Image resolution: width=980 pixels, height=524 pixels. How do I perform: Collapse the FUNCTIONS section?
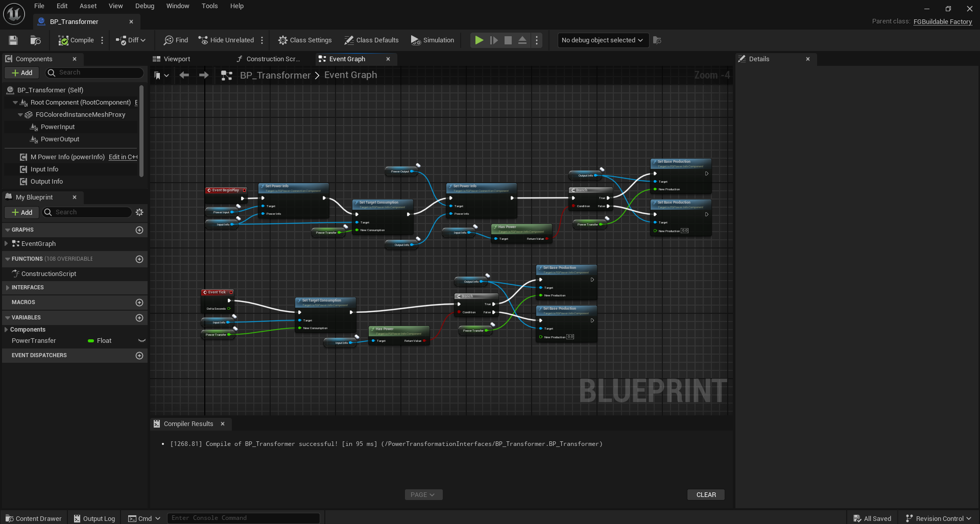click(8, 259)
